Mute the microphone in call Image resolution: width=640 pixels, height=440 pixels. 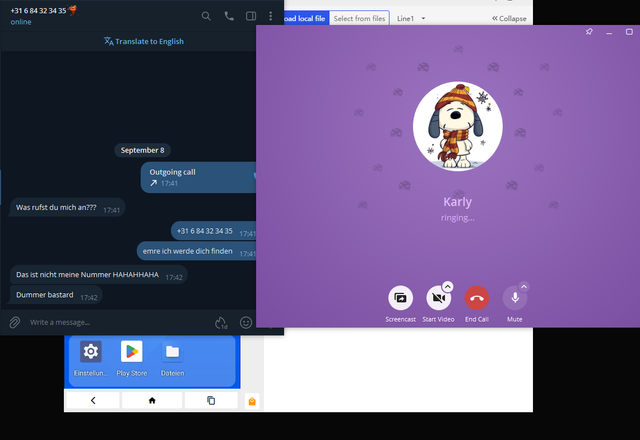click(515, 298)
